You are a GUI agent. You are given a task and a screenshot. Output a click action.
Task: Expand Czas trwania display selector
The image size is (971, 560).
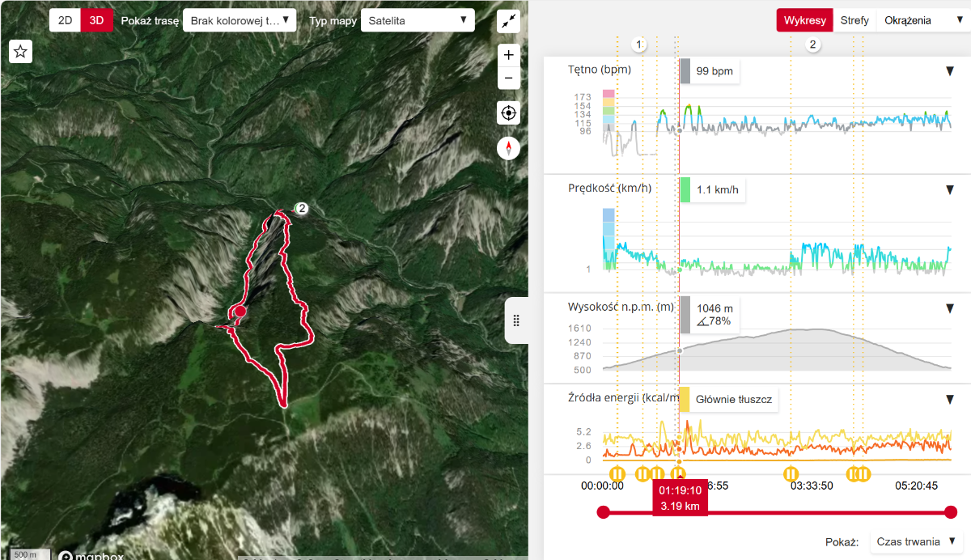point(918,541)
